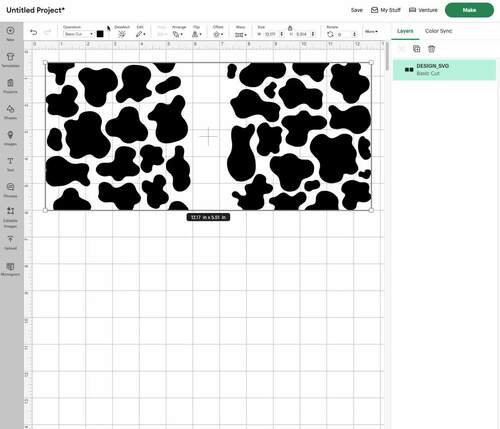Click the green Make button
Image resolution: width=500 pixels, height=429 pixels.
pos(469,10)
